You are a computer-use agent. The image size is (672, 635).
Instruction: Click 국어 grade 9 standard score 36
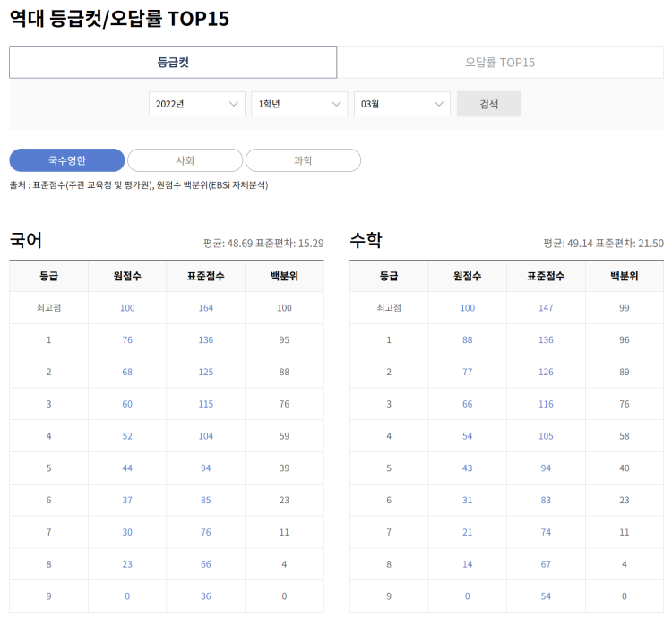click(206, 596)
